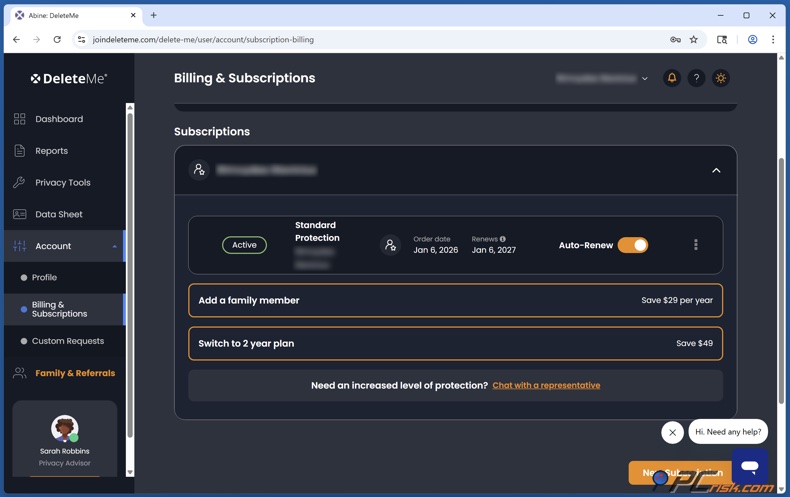The width and height of the screenshot is (790, 497).
Task: Select Profile under Account
Action: (x=44, y=278)
